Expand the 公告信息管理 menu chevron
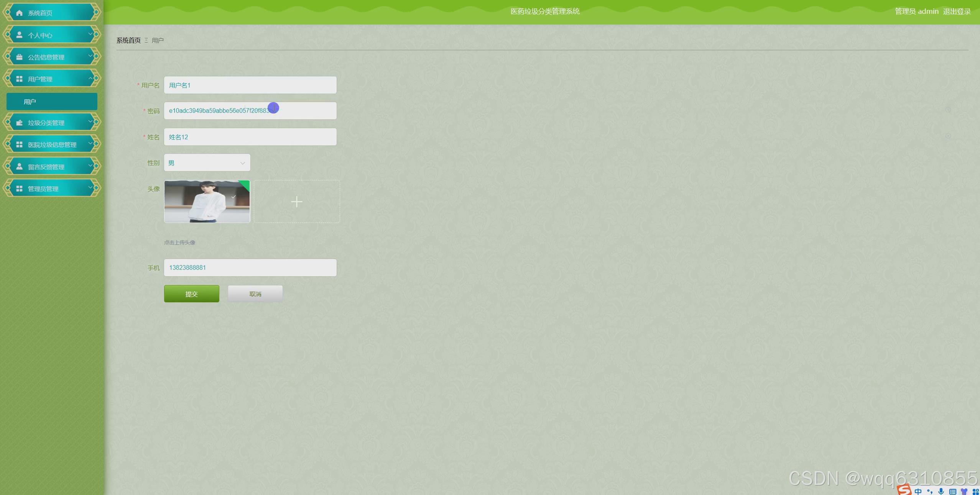 (x=90, y=56)
